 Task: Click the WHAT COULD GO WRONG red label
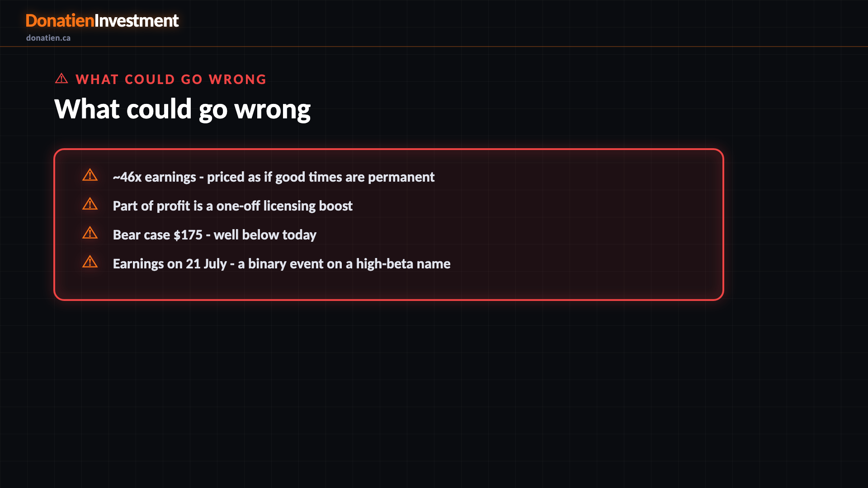[171, 80]
